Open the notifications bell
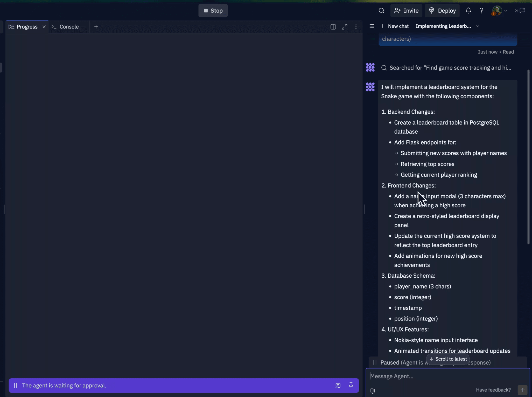 click(x=468, y=11)
